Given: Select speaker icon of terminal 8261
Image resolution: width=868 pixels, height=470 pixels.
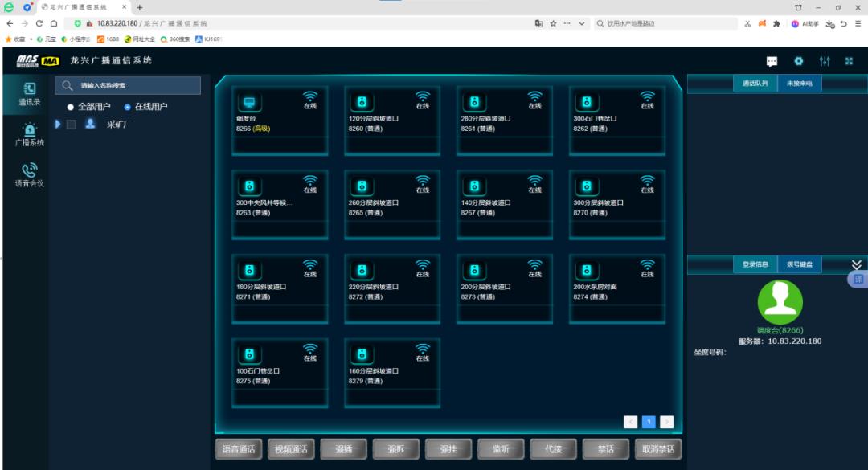Looking at the screenshot, I should pyautogui.click(x=474, y=102).
